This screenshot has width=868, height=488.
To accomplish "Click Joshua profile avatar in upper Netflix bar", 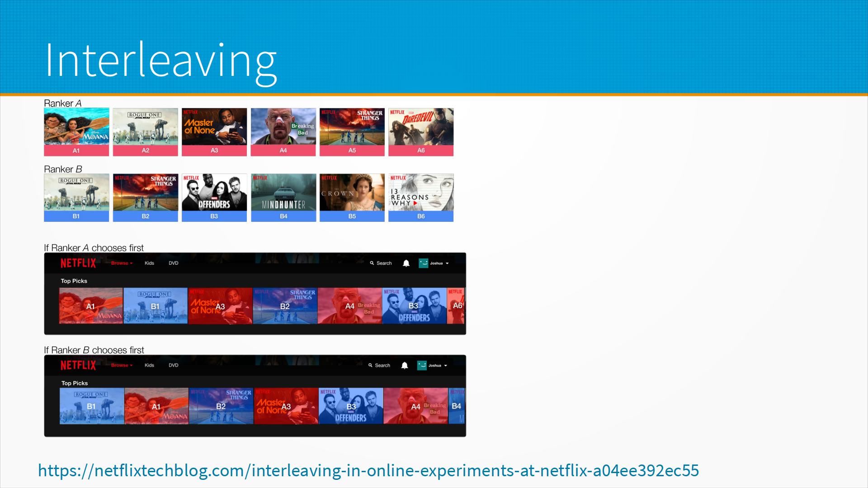I will pyautogui.click(x=423, y=263).
